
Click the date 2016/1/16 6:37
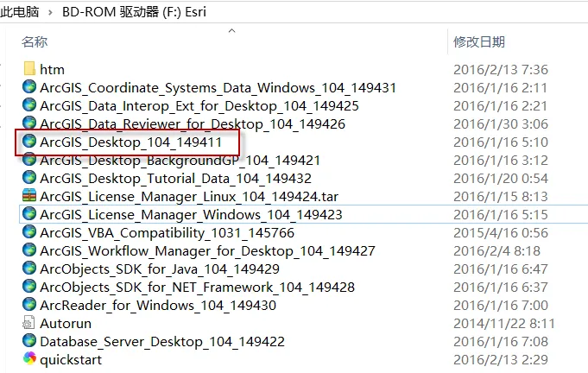click(x=501, y=288)
